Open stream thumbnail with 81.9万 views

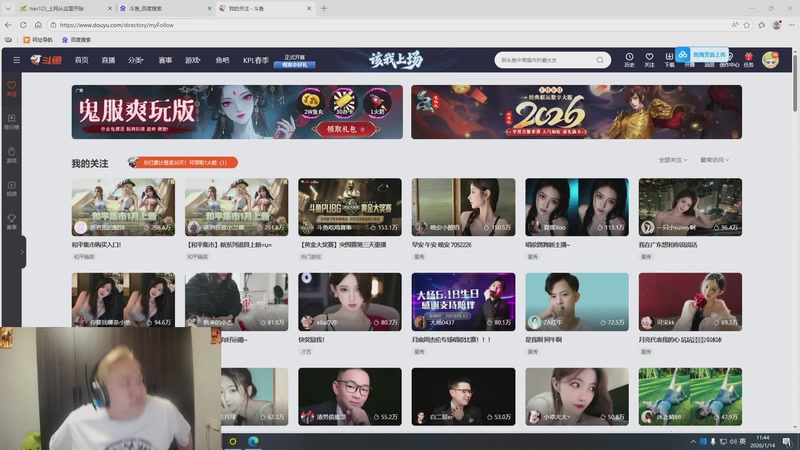pyautogui.click(x=236, y=301)
